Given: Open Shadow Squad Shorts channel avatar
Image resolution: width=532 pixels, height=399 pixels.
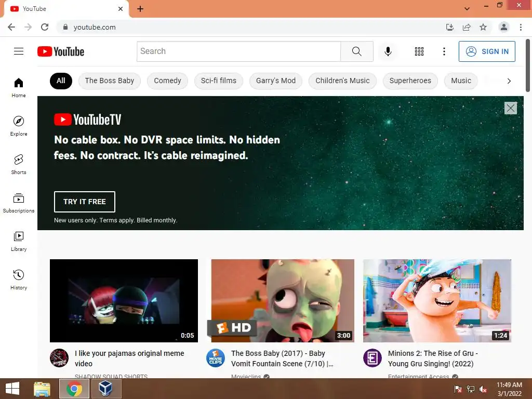Looking at the screenshot, I should coord(59,358).
